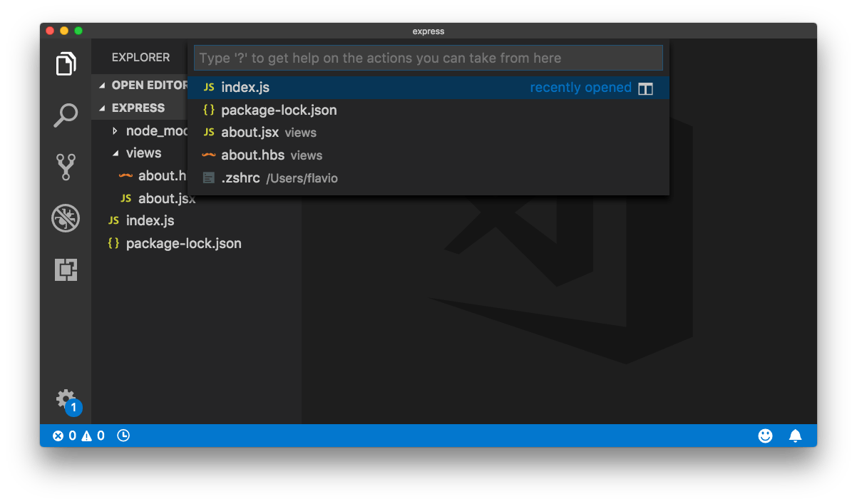The image size is (857, 504).
Task: Open the Extensions view icon
Action: pos(66,269)
